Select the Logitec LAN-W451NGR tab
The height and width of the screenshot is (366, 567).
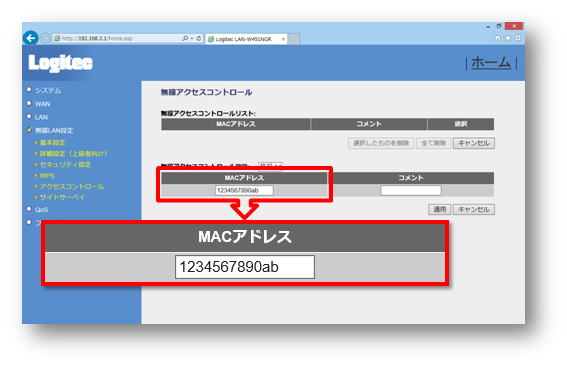246,39
